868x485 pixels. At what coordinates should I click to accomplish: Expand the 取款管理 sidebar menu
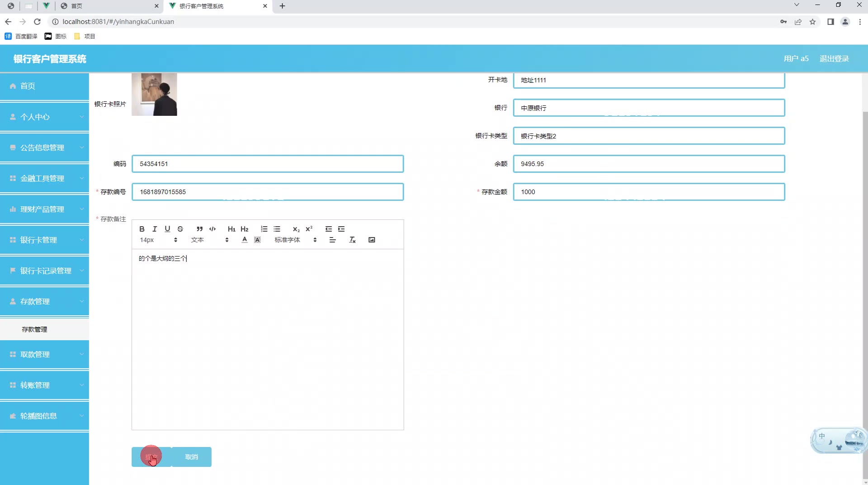click(x=44, y=354)
